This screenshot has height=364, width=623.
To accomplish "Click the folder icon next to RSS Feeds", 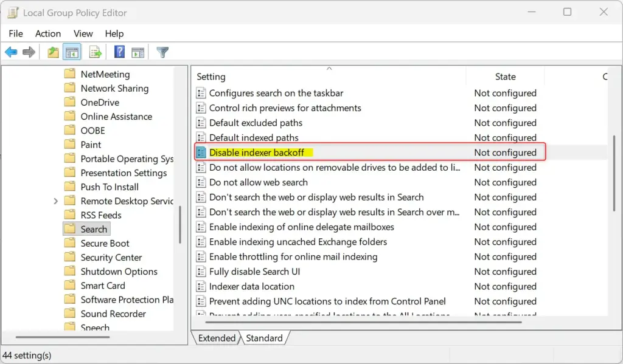I will coord(70,215).
